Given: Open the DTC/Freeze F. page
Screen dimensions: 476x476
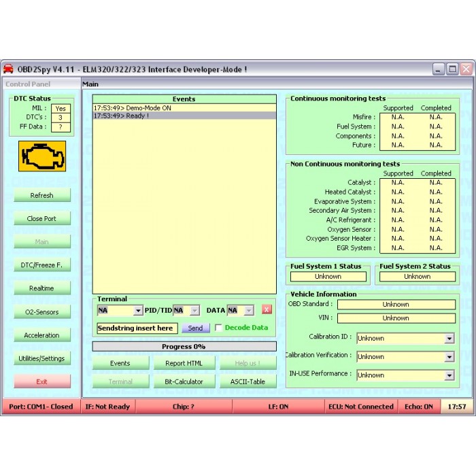Looking at the screenshot, I should 41,265.
